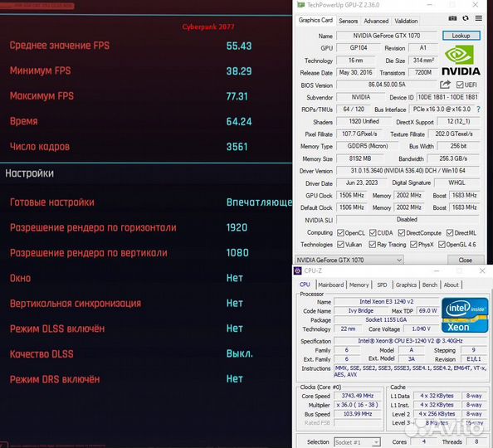The width and height of the screenshot is (493, 448).
Task: Select the Memory tab in CPU-Z
Action: click(359, 285)
